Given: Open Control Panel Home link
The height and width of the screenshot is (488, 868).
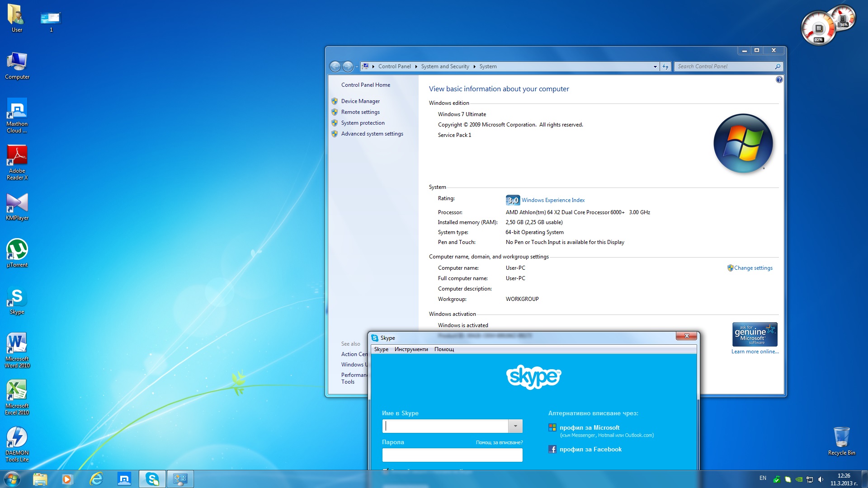Looking at the screenshot, I should [x=365, y=85].
